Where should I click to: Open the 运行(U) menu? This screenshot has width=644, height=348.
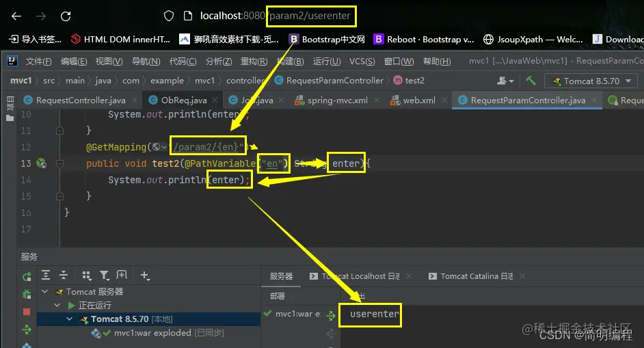click(x=327, y=62)
